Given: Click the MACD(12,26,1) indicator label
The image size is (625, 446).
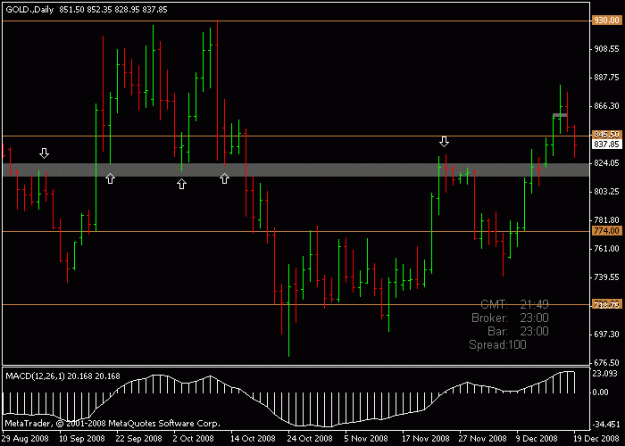Looking at the screenshot, I should (x=35, y=376).
